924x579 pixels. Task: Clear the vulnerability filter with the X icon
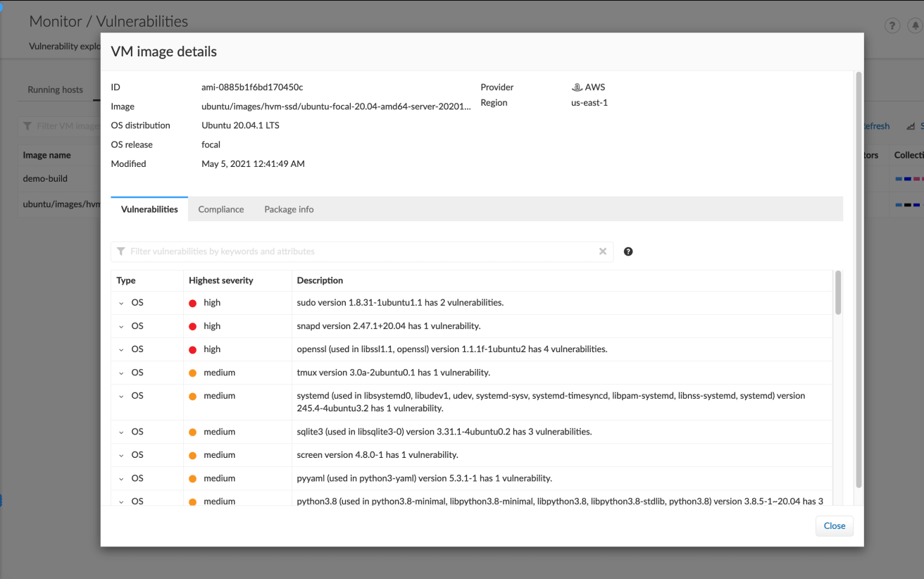click(x=603, y=251)
